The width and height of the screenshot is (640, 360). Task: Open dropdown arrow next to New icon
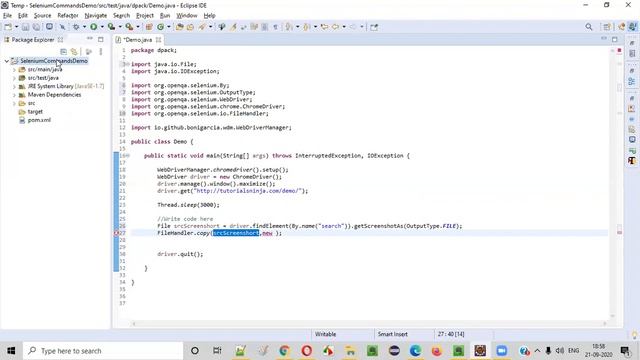16,27
